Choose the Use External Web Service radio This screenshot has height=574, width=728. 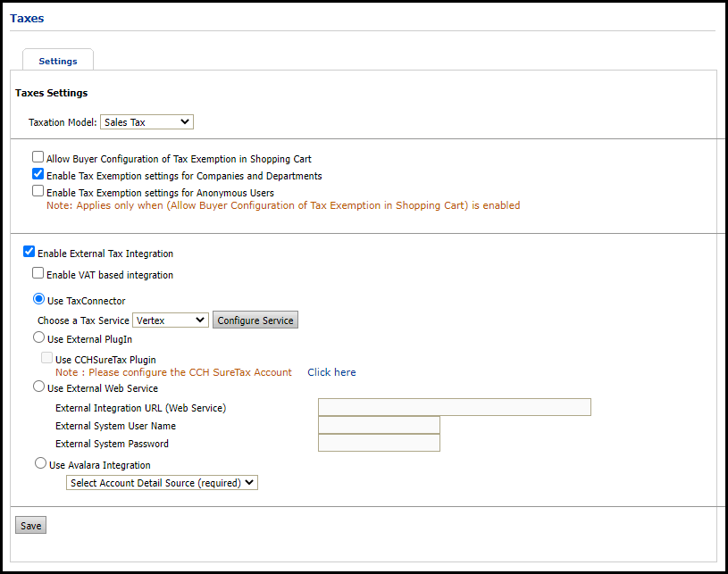(38, 387)
